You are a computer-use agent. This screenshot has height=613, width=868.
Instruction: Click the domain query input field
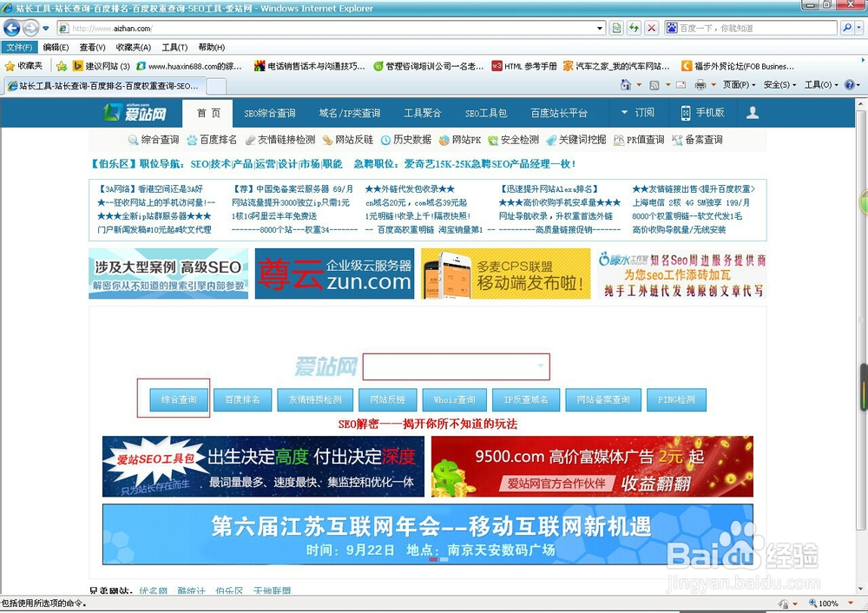457,366
